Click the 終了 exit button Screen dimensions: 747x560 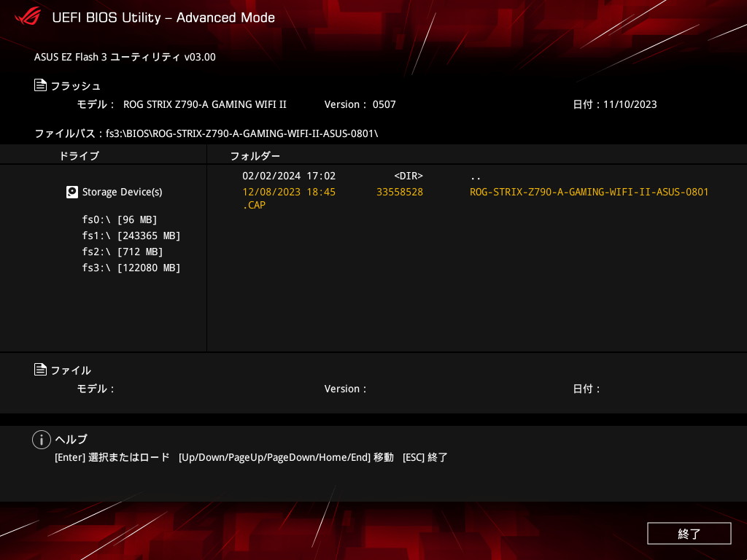(689, 533)
